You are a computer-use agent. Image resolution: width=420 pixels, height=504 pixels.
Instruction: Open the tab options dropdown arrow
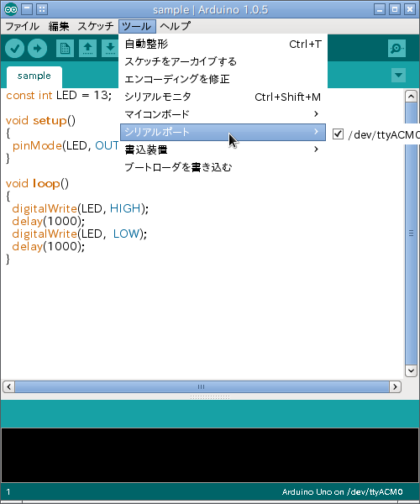(398, 76)
